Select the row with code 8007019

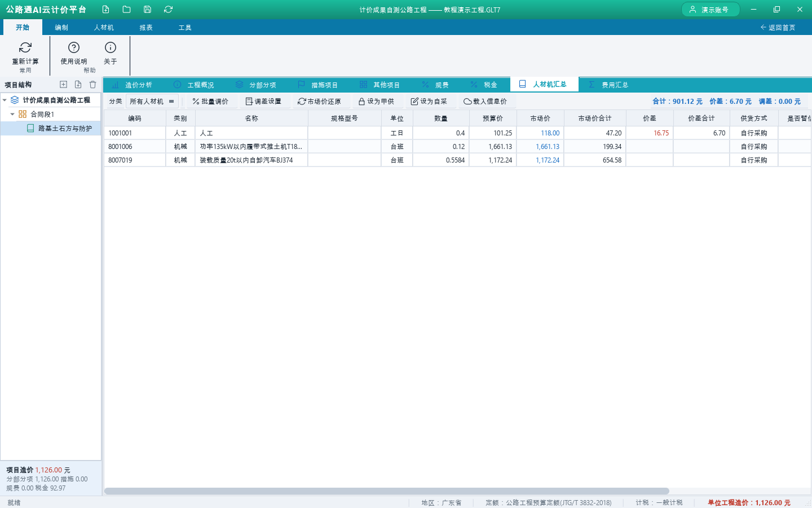pyautogui.click(x=457, y=160)
